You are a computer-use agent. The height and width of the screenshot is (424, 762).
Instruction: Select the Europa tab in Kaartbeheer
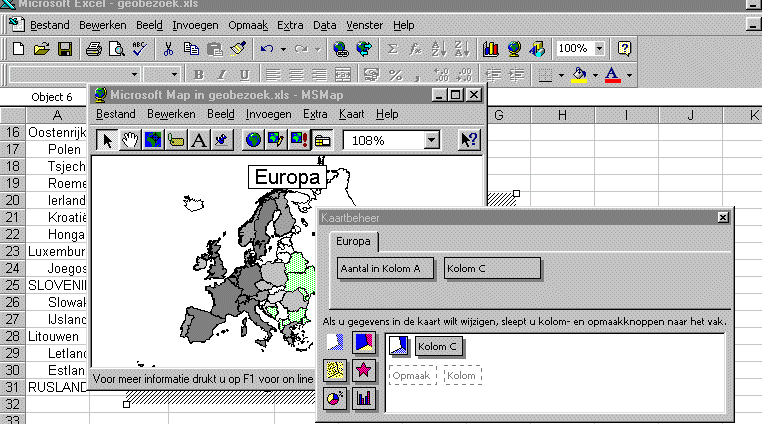click(353, 241)
